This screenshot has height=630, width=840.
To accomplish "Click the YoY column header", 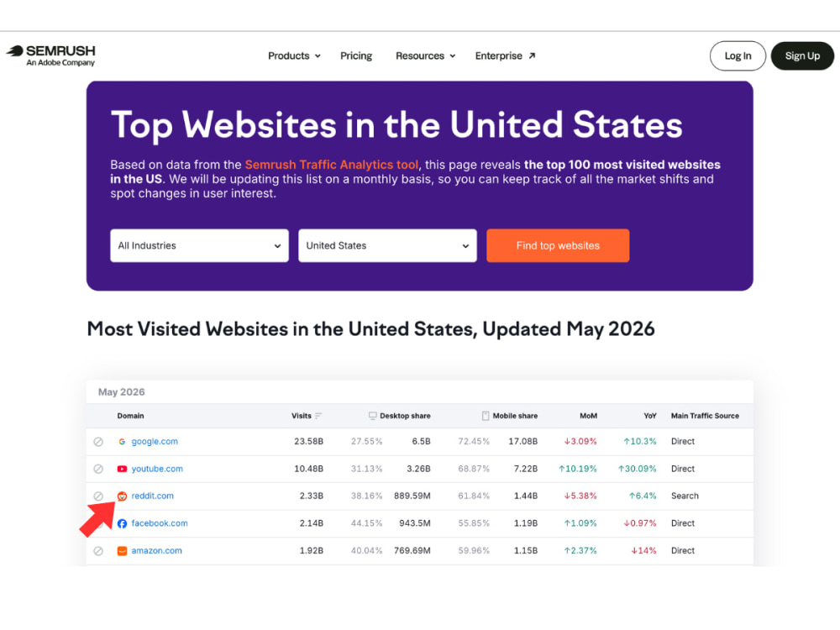I will [650, 416].
